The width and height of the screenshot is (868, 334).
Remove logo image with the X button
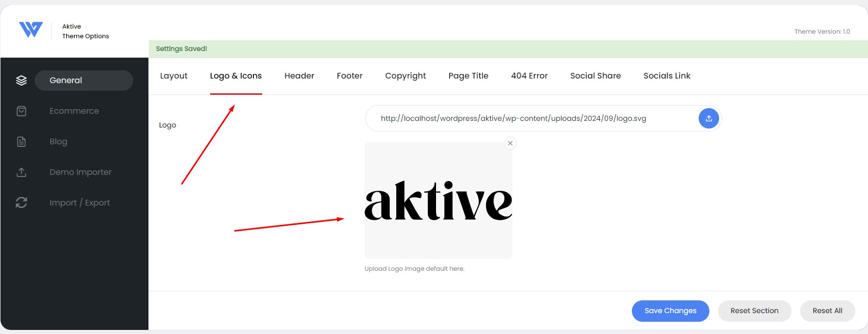[x=510, y=143]
